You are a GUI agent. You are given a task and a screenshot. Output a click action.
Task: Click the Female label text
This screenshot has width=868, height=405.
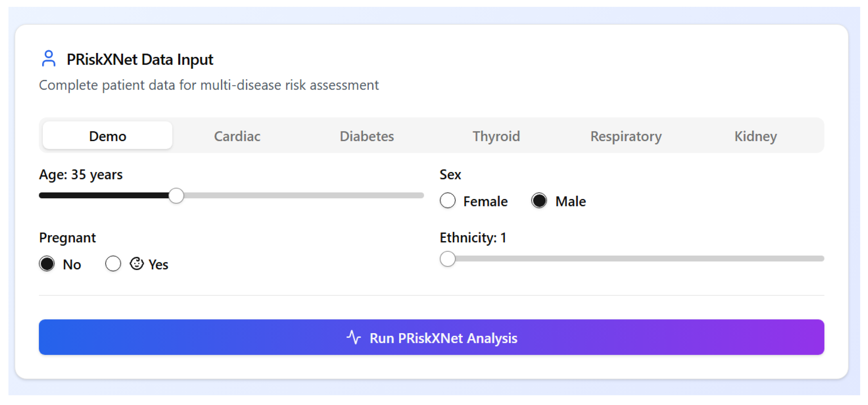[485, 202]
